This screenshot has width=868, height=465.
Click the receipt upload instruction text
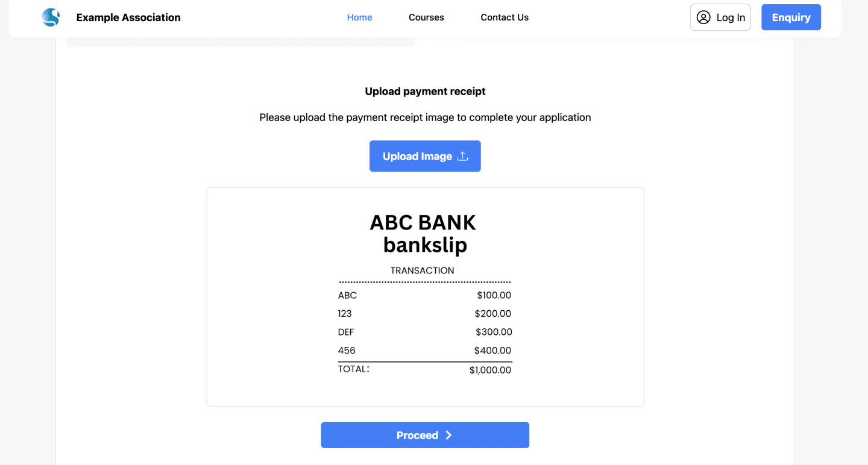pos(425,117)
